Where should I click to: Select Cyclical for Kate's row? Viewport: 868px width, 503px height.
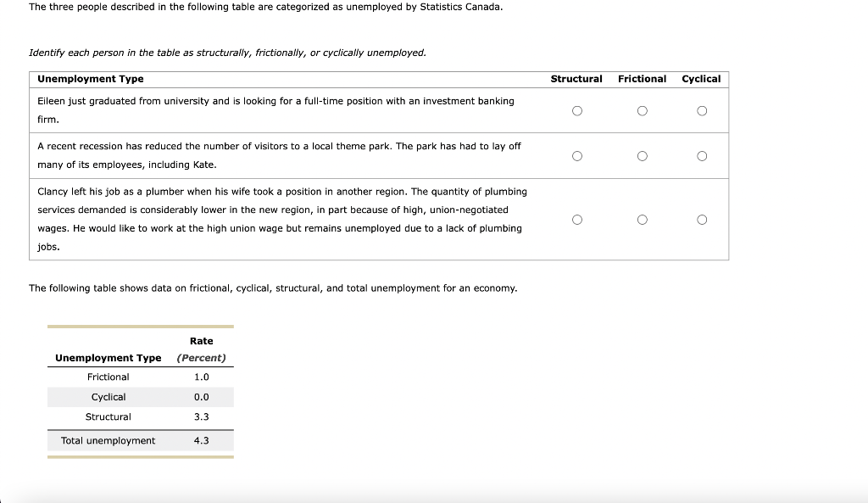[x=702, y=154]
